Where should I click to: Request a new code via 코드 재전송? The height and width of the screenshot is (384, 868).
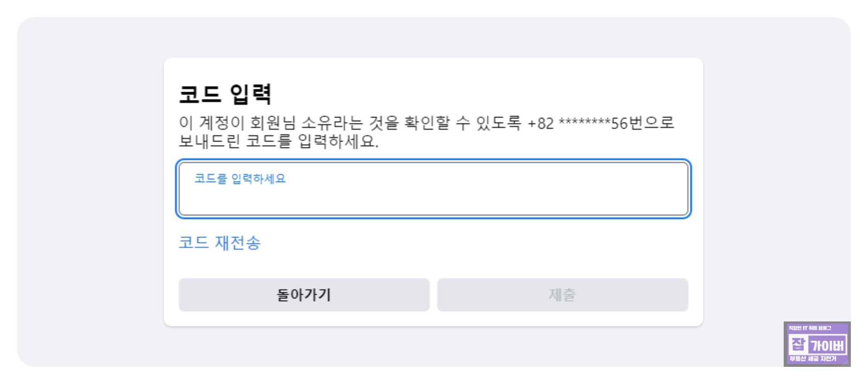tap(220, 243)
